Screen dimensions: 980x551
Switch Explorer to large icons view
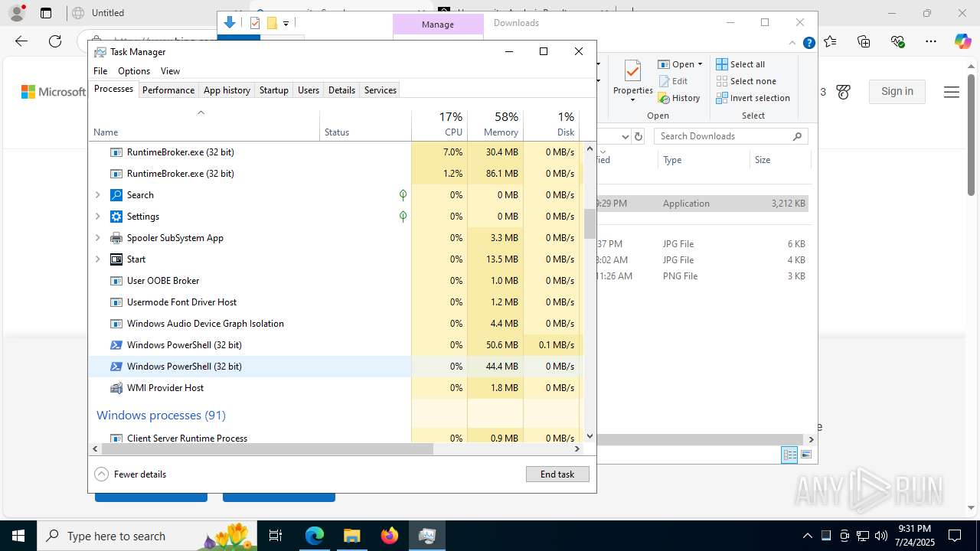coord(806,455)
